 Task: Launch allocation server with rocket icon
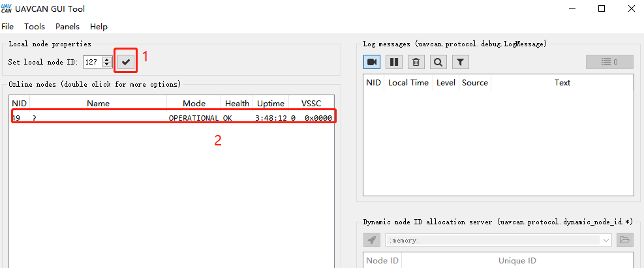[x=372, y=240]
